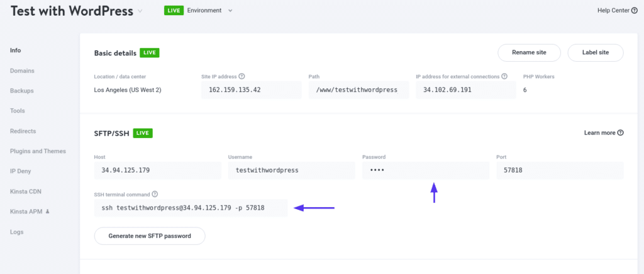
Task: Open Kinsta APM in the sidebar
Action: click(x=26, y=212)
